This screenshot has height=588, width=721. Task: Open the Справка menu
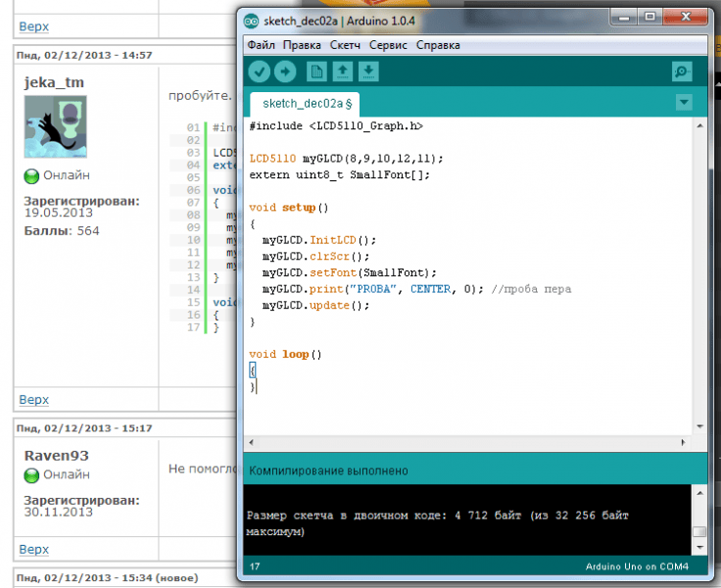pos(438,45)
